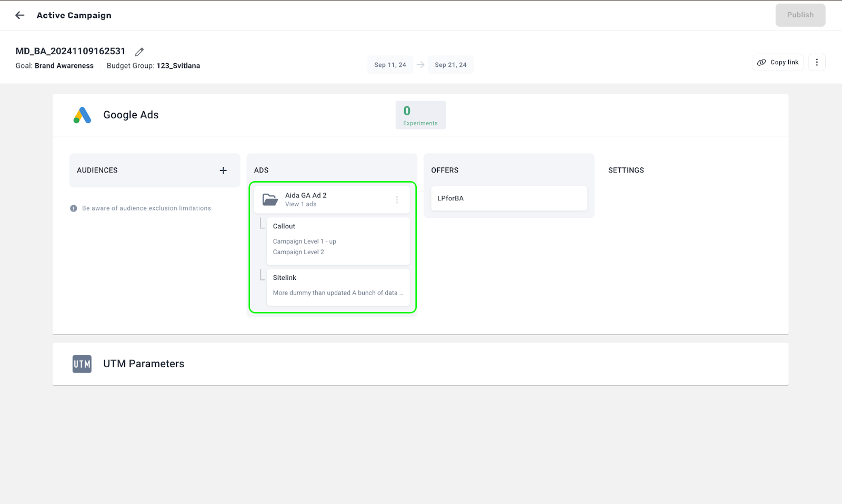This screenshot has height=504, width=842.
Task: Click the Google Ads section title
Action: tap(131, 115)
